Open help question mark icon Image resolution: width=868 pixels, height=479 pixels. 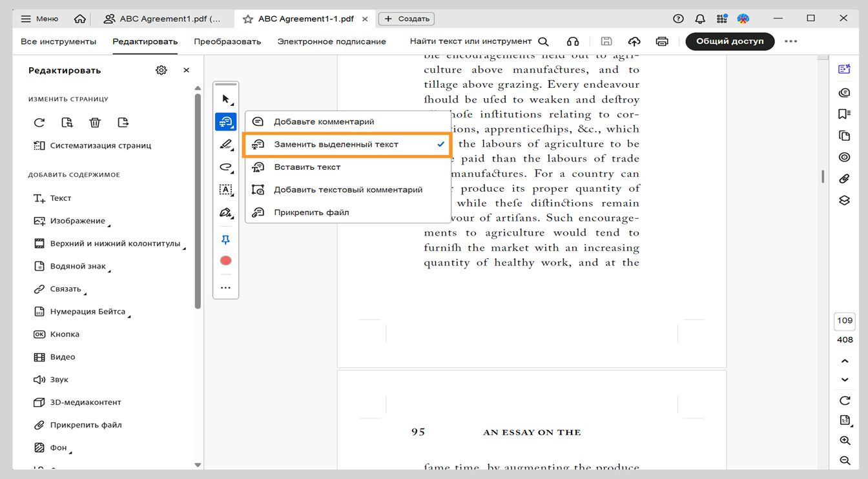click(678, 19)
